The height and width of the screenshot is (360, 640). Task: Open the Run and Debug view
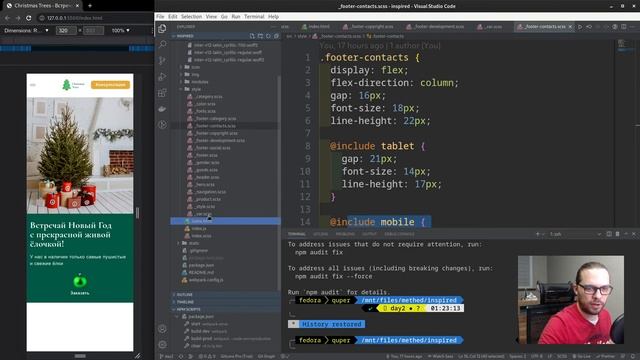[162, 76]
